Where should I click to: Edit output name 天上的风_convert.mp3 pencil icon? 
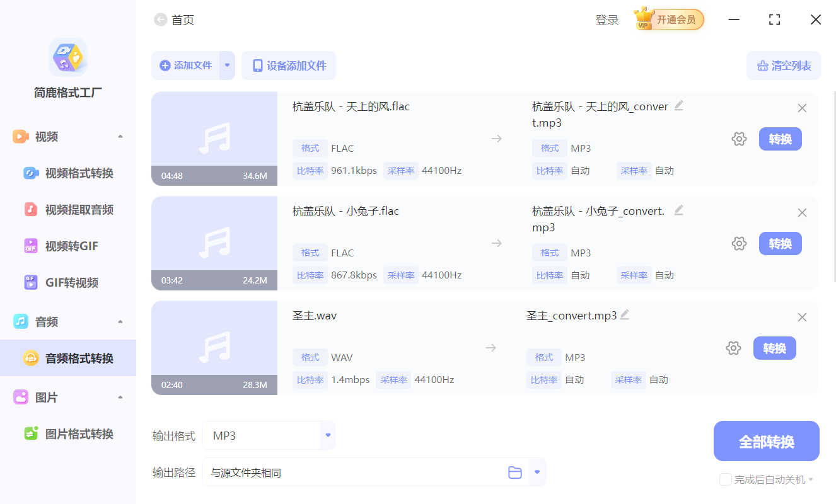(x=678, y=105)
